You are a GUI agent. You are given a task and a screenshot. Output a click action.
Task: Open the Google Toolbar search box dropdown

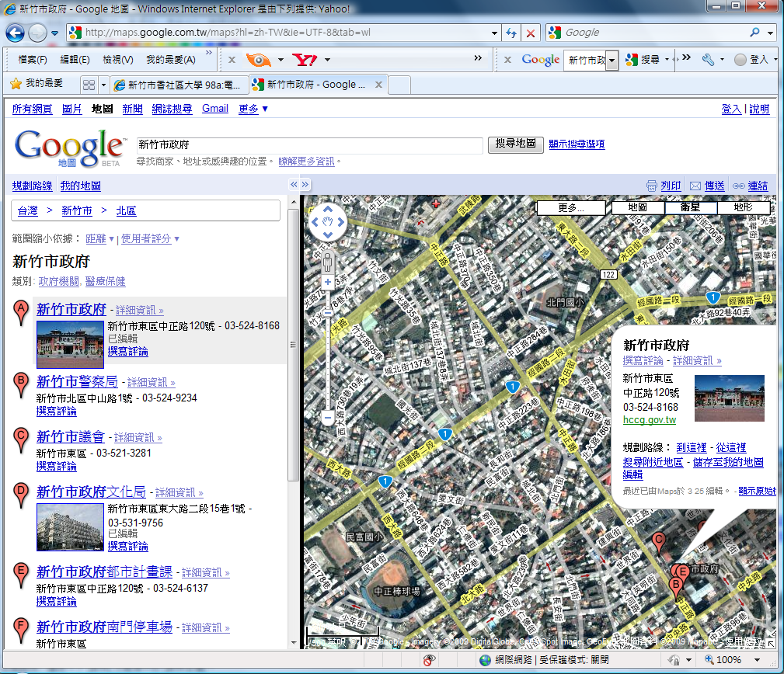612,61
